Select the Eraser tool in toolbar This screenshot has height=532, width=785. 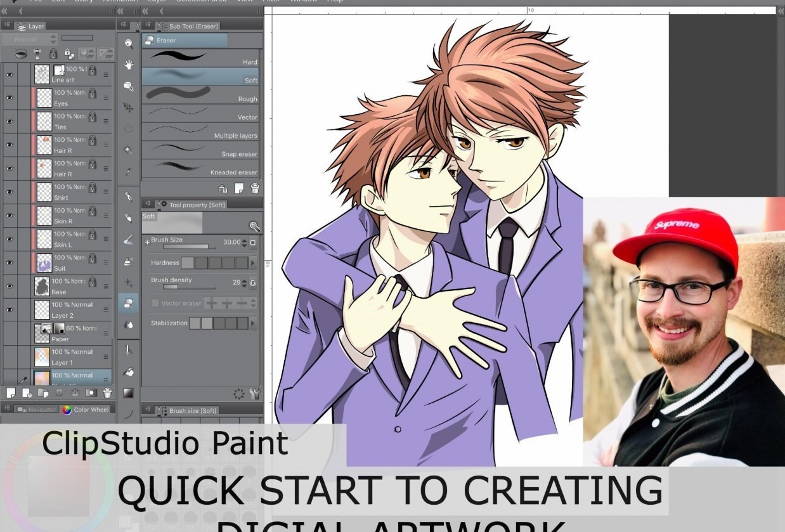[x=129, y=303]
